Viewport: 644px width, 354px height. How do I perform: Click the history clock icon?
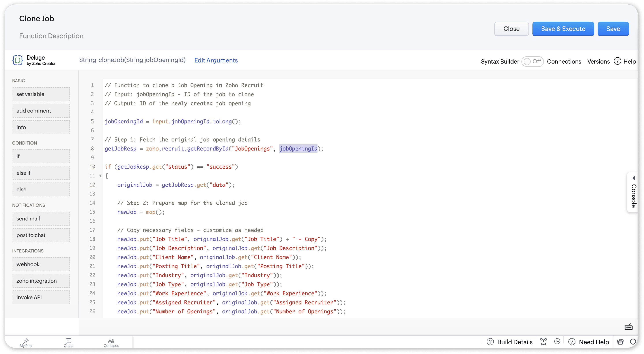557,341
